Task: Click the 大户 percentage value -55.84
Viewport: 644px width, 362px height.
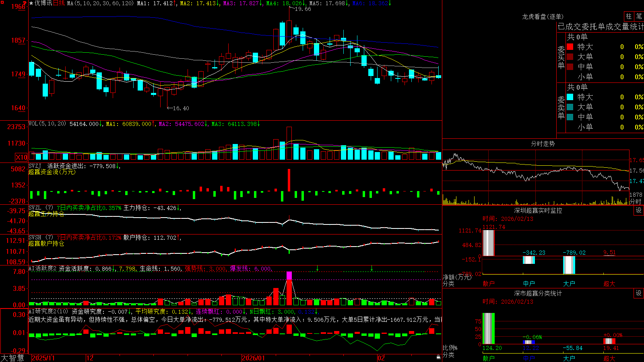Action: 572,348
